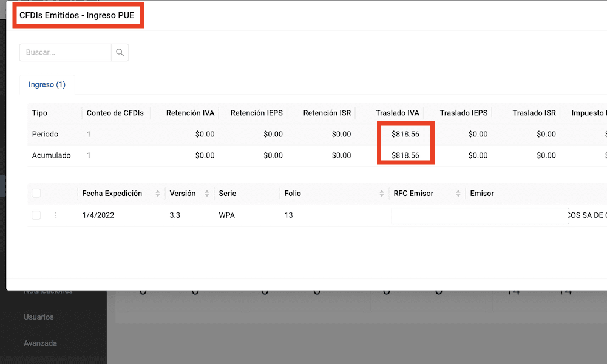Open the row actions kebab menu icon
The width and height of the screenshot is (607, 364).
click(56, 214)
